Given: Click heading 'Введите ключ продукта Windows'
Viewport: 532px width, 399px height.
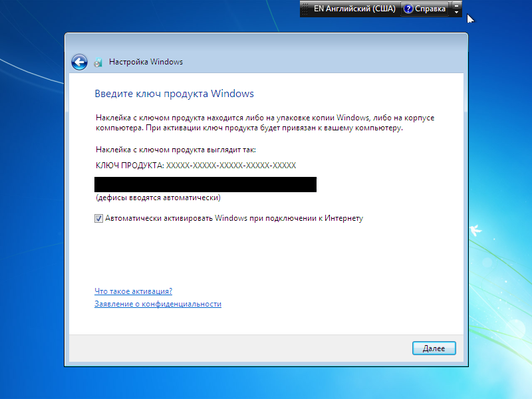Looking at the screenshot, I should [x=174, y=94].
